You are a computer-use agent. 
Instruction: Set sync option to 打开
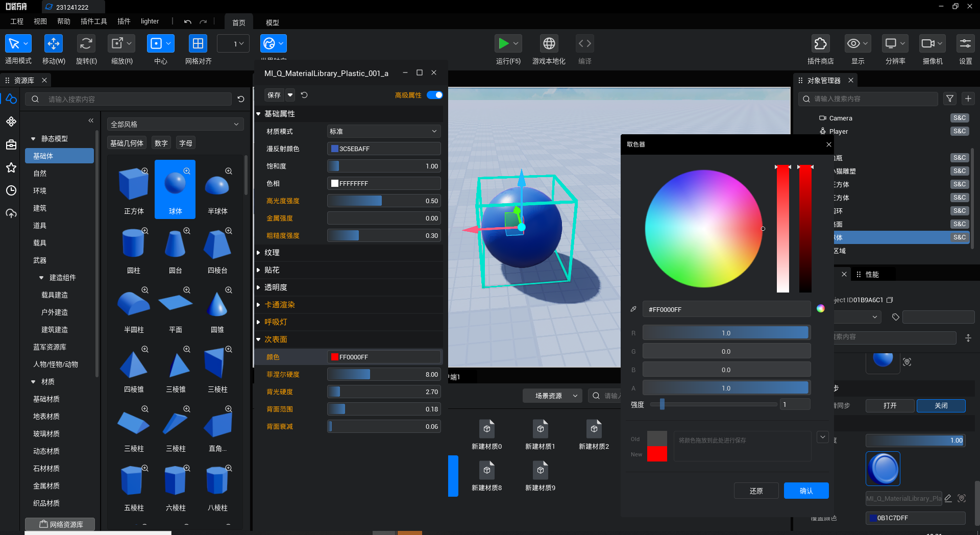(x=890, y=405)
